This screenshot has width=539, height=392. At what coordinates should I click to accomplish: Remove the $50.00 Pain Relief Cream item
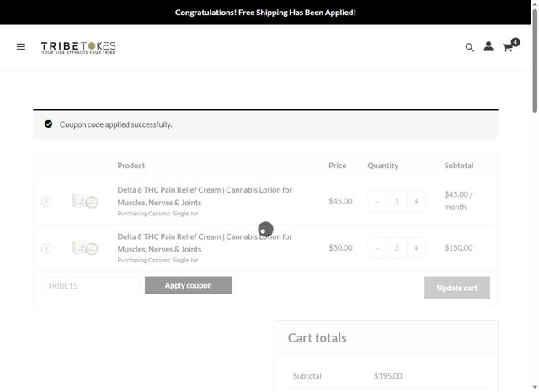click(46, 248)
